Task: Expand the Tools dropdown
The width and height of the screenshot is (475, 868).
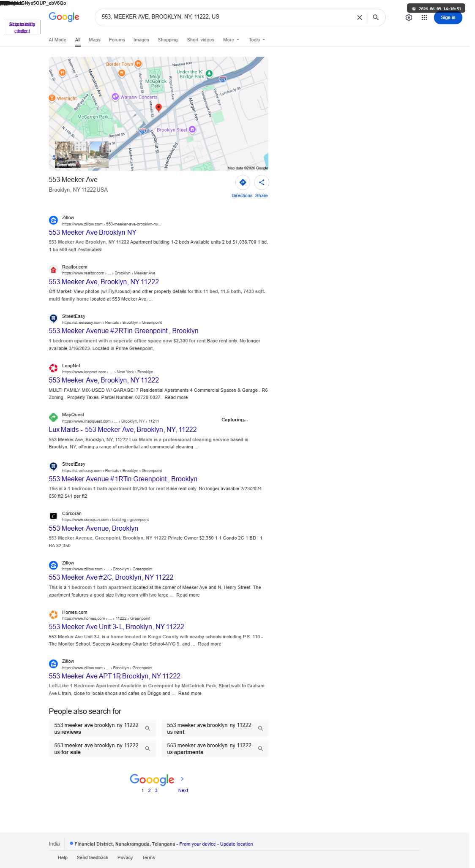Action: coord(257,40)
